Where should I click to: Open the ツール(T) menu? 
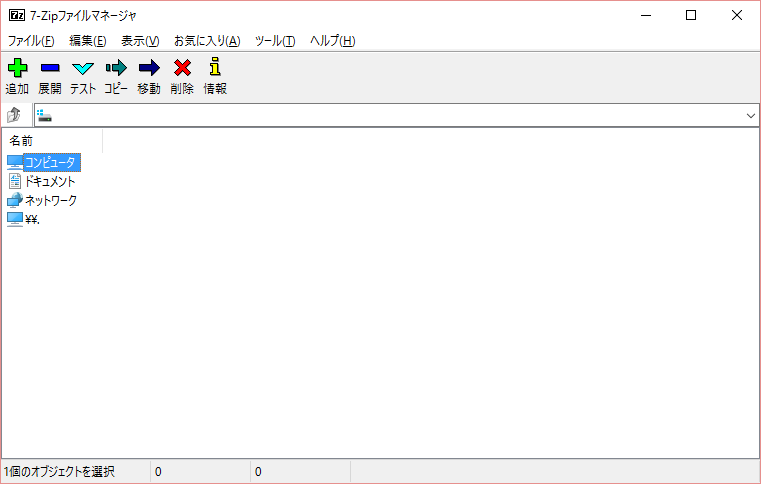(275, 41)
